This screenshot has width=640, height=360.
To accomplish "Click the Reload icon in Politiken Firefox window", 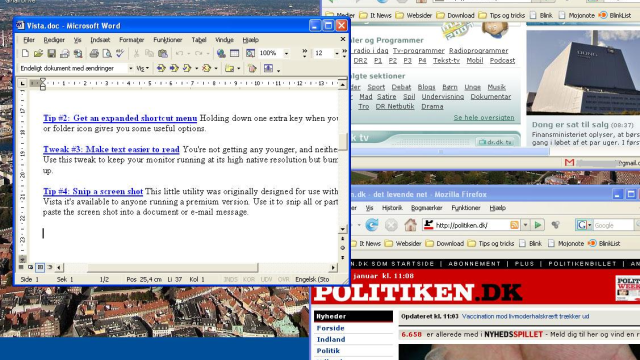I will 372,224.
